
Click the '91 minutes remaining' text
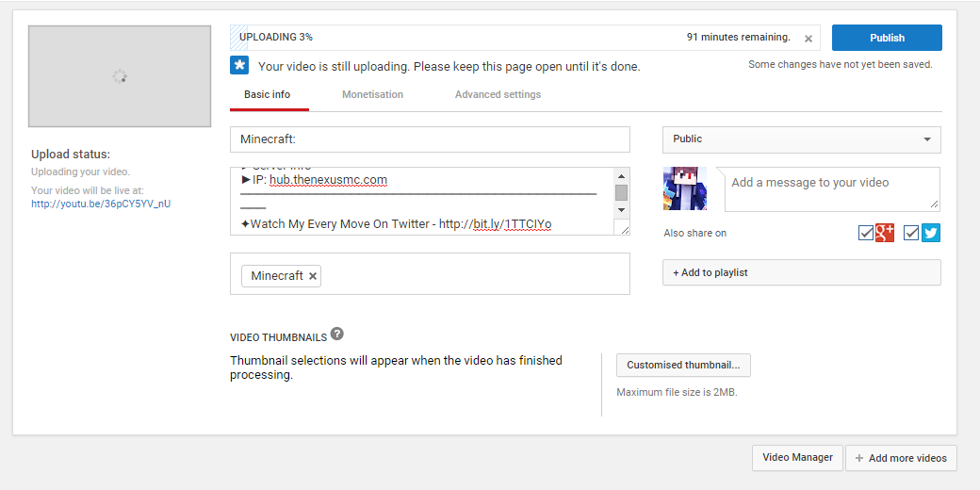click(x=739, y=38)
